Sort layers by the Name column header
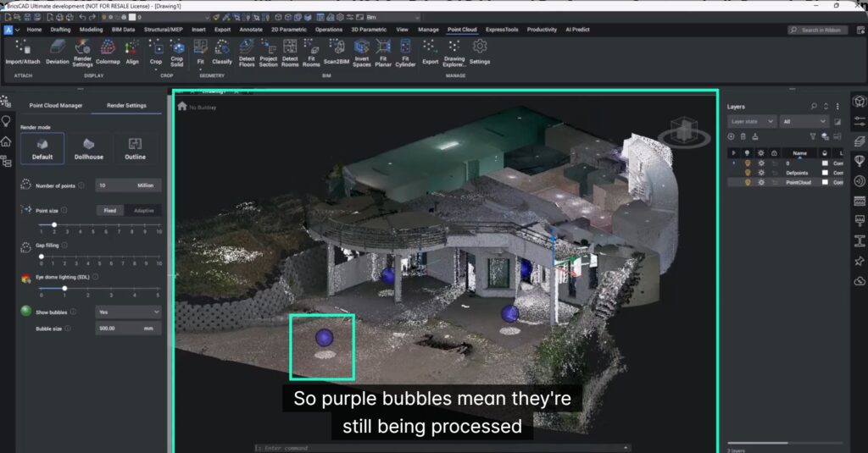 (x=799, y=153)
